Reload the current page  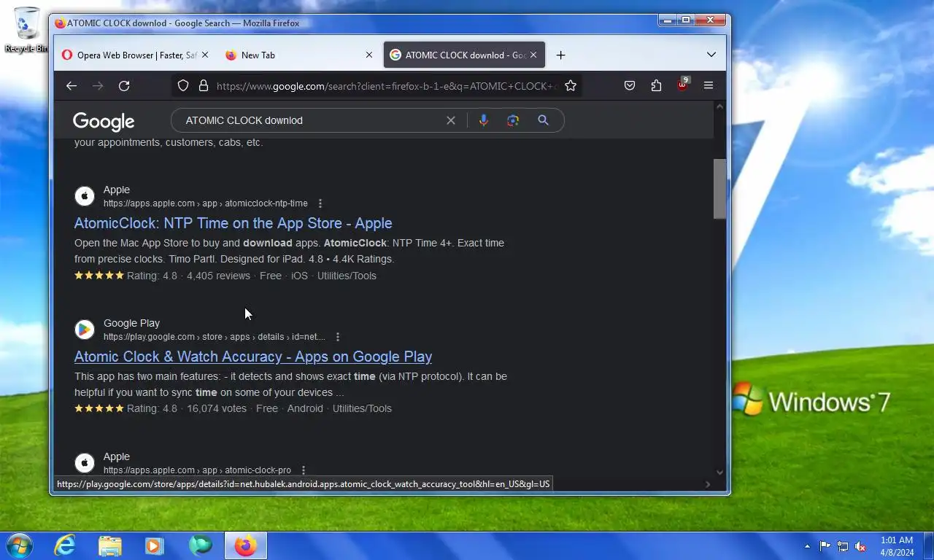(124, 86)
